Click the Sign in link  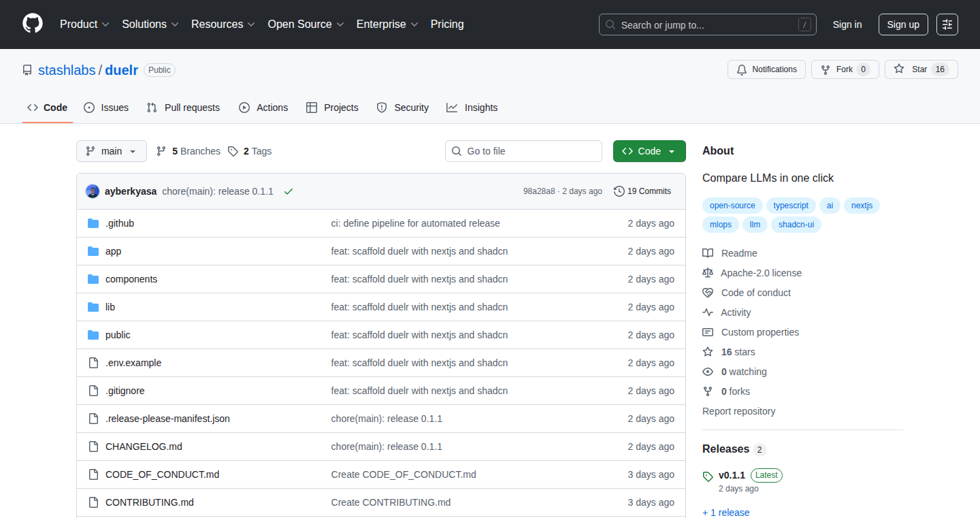point(847,25)
